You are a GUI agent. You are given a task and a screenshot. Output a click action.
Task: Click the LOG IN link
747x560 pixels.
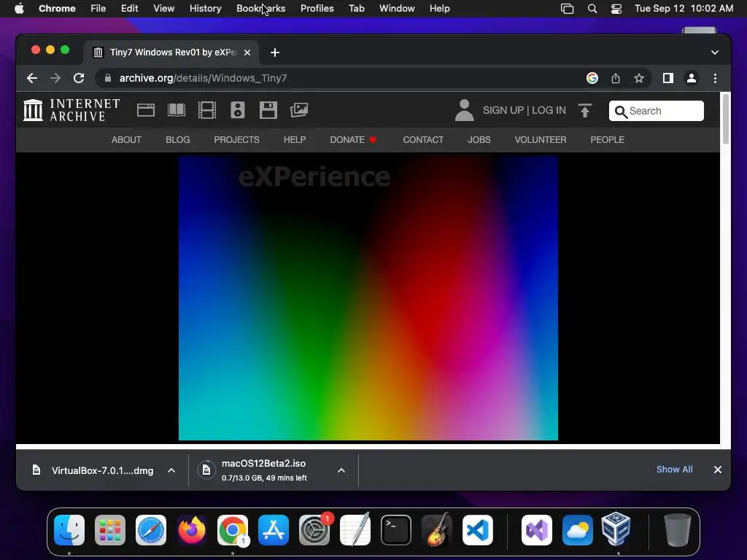click(549, 111)
